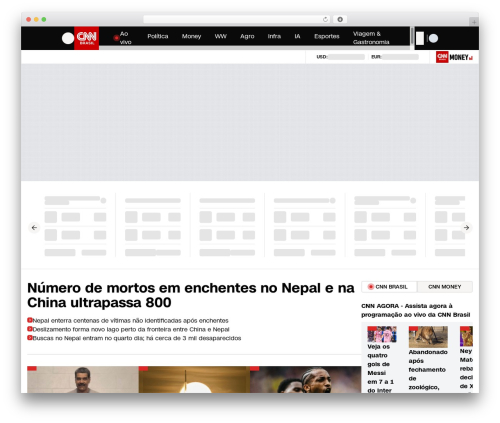Open the abandoned zoo animal thumbnail
The height and width of the screenshot is (423, 500).
coord(428,337)
